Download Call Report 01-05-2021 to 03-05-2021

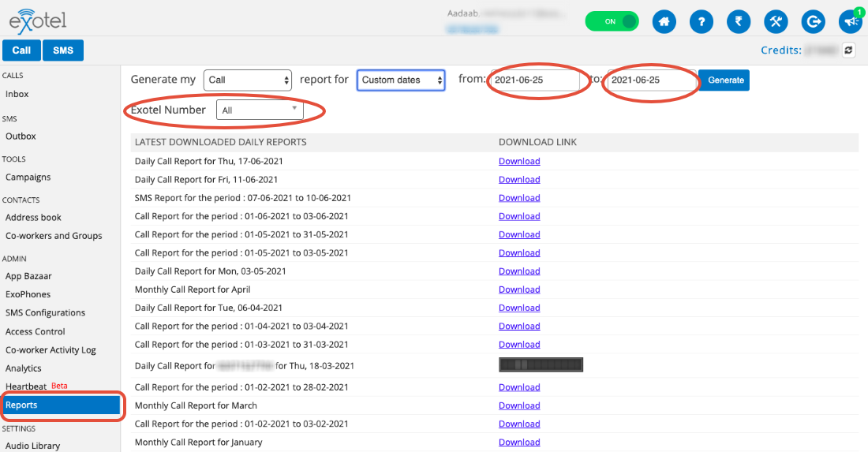pyautogui.click(x=519, y=252)
